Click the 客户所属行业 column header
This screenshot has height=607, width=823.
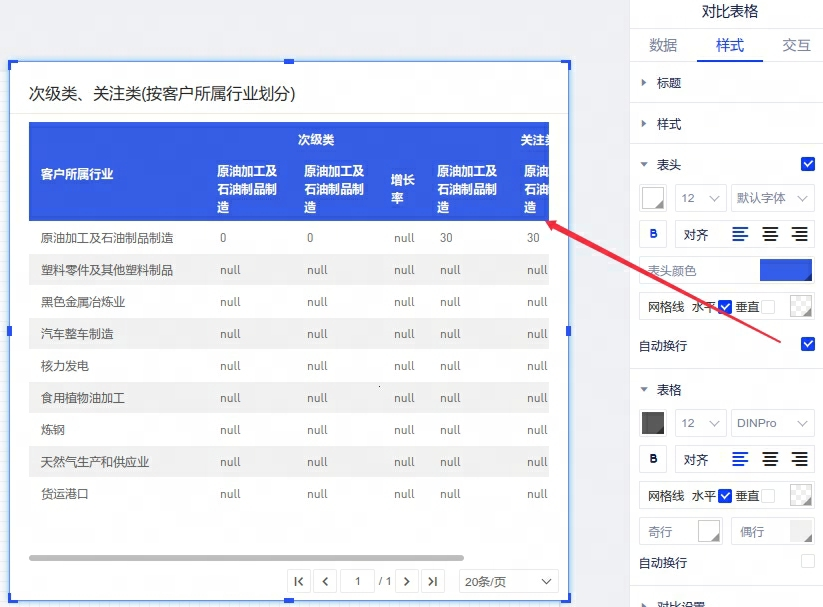[x=77, y=174]
